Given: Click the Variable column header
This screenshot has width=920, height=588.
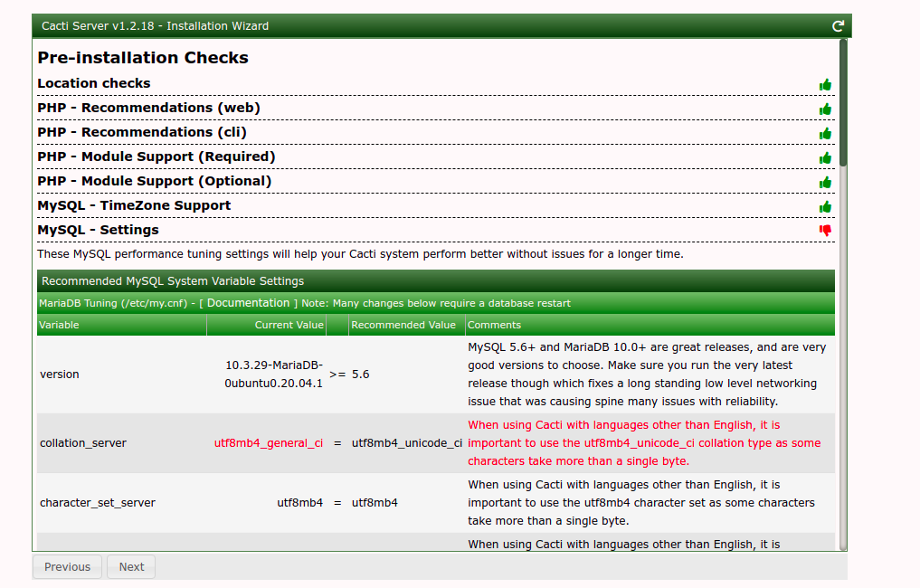Looking at the screenshot, I should [x=59, y=325].
